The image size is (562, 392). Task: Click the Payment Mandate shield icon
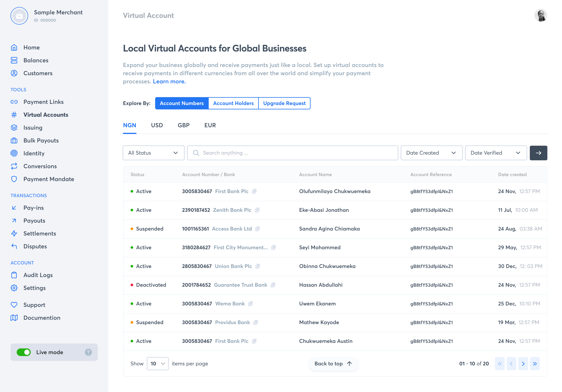pyautogui.click(x=14, y=179)
